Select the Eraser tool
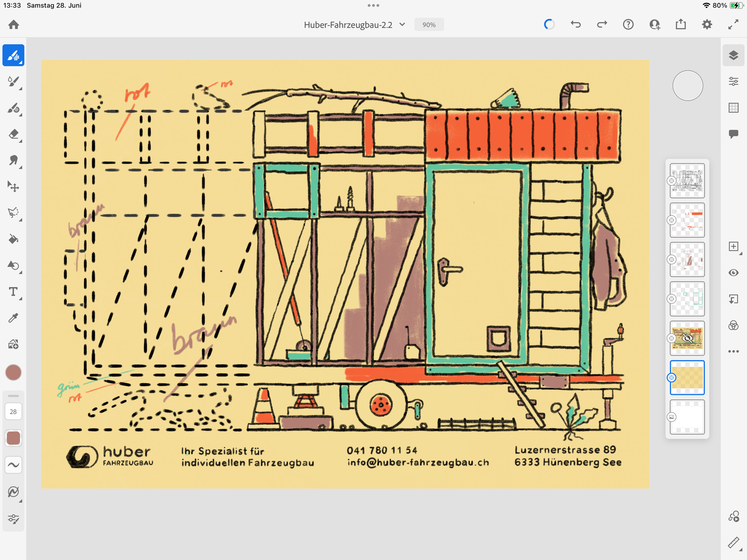 [x=13, y=134]
